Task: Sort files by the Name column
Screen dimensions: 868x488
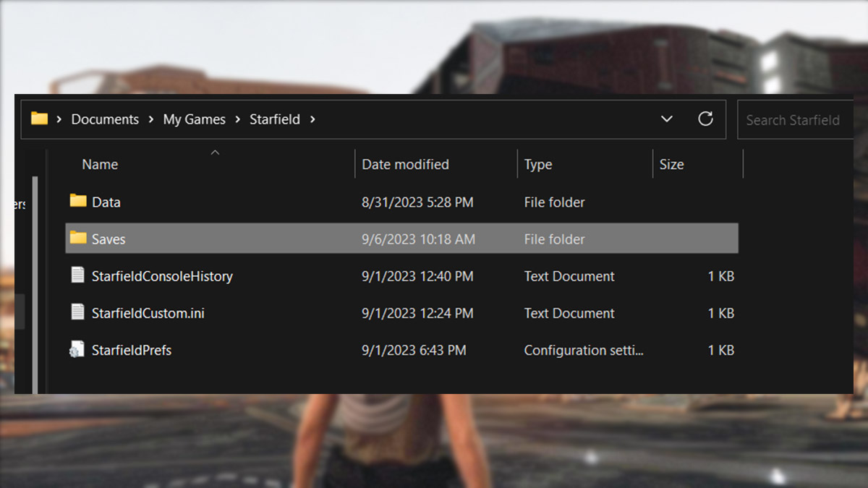Action: coord(100,165)
